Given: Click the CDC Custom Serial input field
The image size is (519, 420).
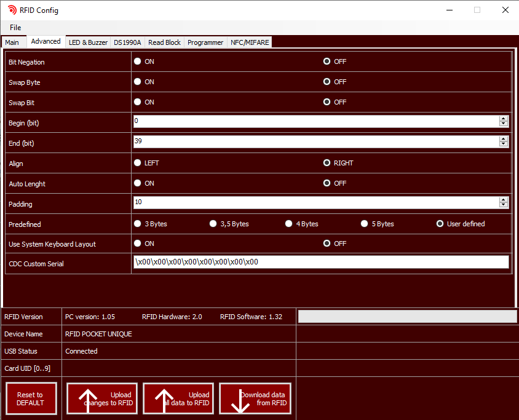Looking at the screenshot, I should pyautogui.click(x=321, y=262).
